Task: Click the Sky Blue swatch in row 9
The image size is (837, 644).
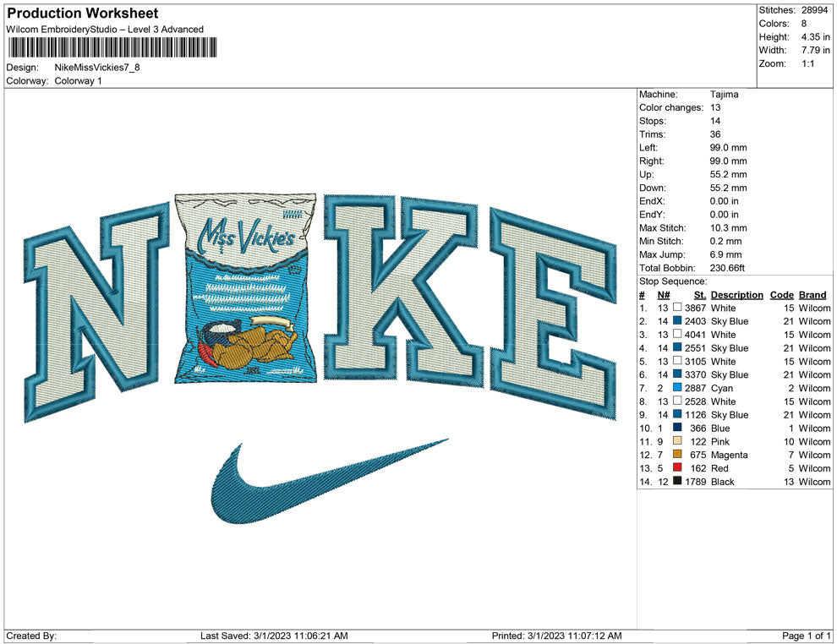Action: tap(676, 415)
